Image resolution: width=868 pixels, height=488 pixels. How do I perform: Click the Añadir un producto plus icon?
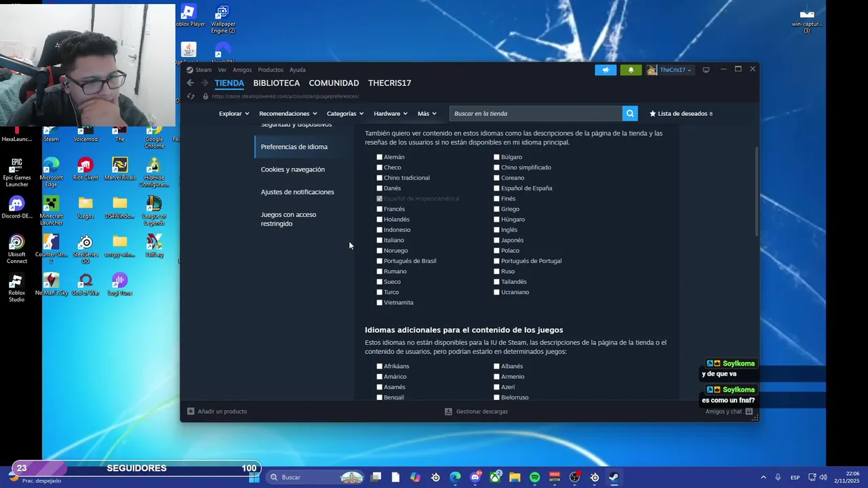[191, 411]
